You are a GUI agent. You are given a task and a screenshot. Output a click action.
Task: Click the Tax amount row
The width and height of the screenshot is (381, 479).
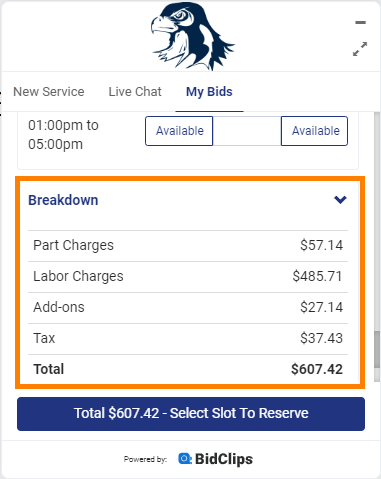pos(188,339)
